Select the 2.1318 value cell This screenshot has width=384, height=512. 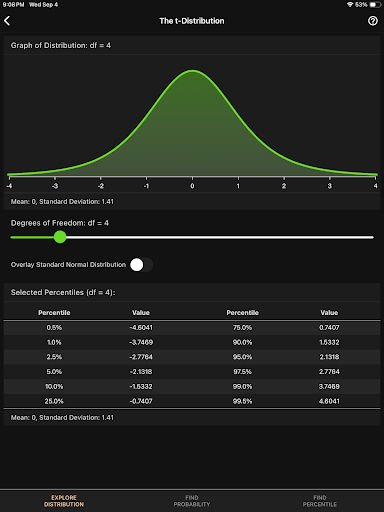tap(329, 357)
